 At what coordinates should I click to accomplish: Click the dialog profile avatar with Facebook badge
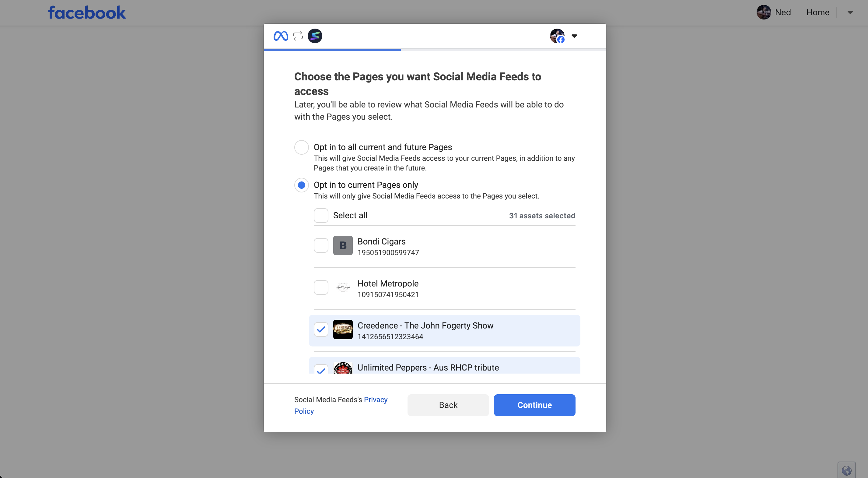[x=557, y=36]
